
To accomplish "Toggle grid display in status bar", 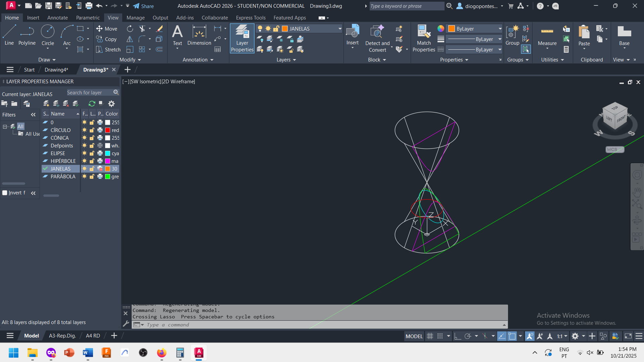I will 430,336.
